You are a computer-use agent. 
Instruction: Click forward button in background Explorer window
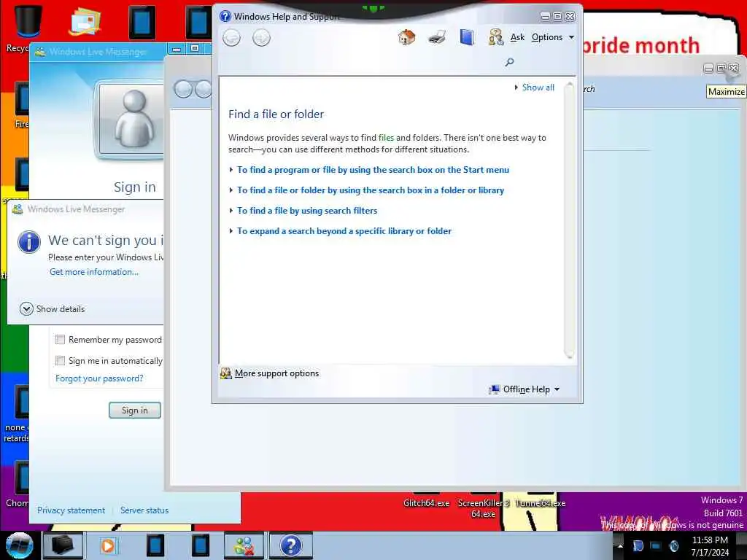pos(204,89)
